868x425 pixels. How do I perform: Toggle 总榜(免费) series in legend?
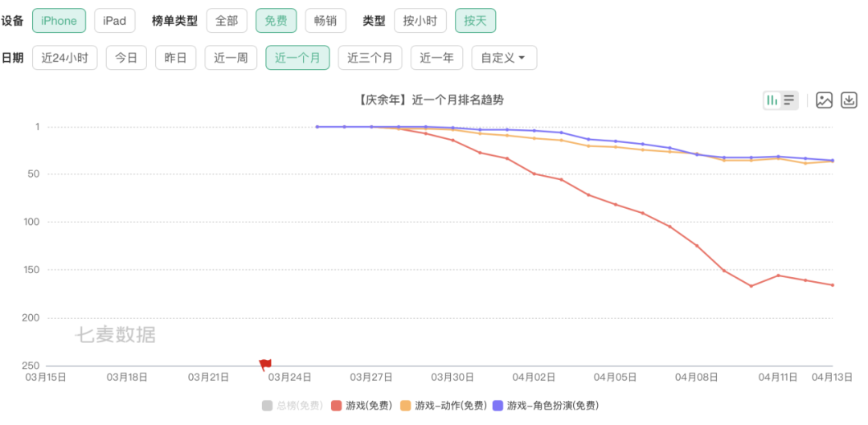tap(292, 406)
